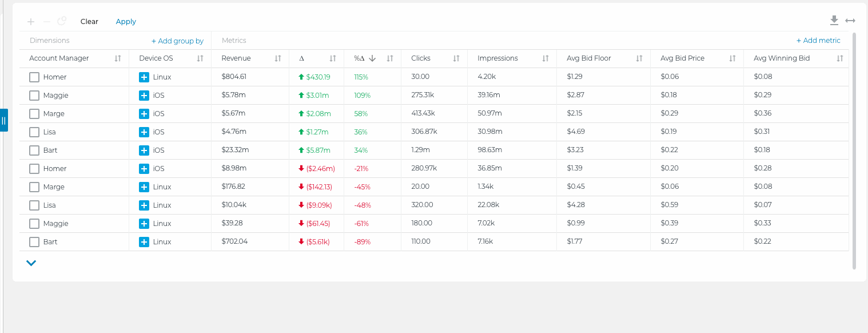Expand iOS in Homer's $8.98m row
868x333 pixels.
tap(144, 169)
